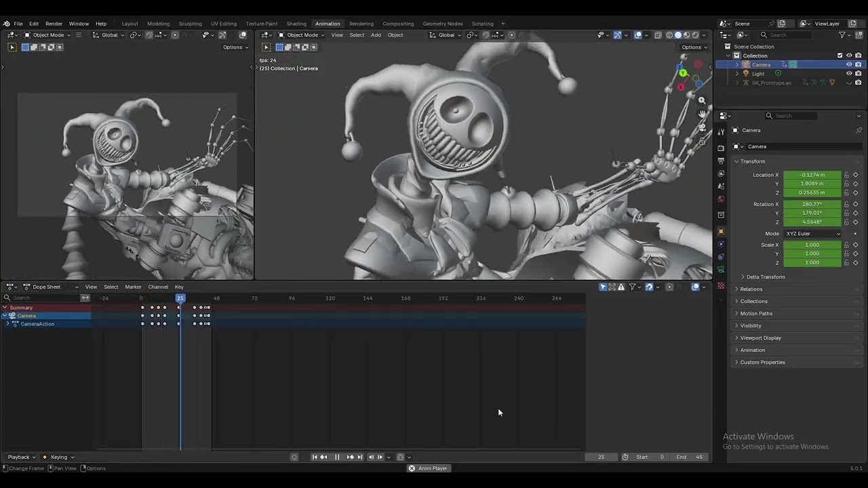Open the Keying dropdown

pos(59,457)
